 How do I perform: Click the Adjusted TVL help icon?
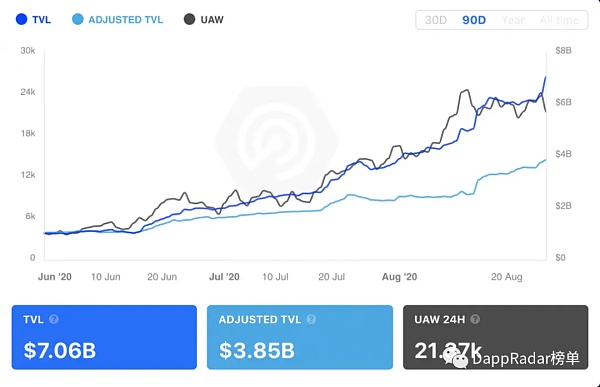311,319
